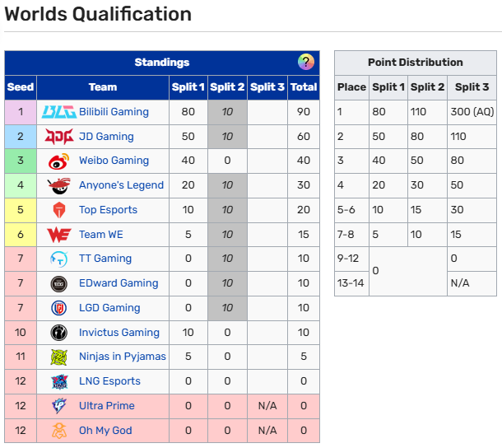Open the Ultra Prime team link

[107, 406]
